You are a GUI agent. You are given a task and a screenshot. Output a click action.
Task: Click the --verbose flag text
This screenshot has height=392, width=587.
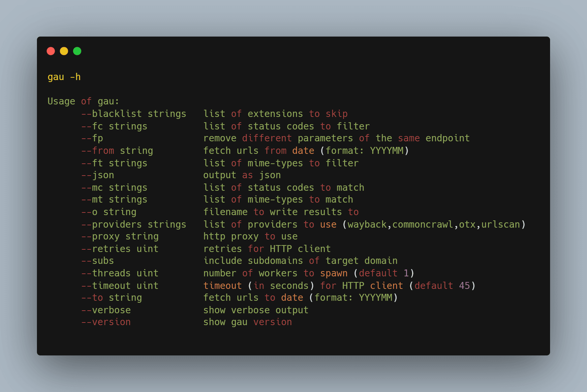pos(106,310)
